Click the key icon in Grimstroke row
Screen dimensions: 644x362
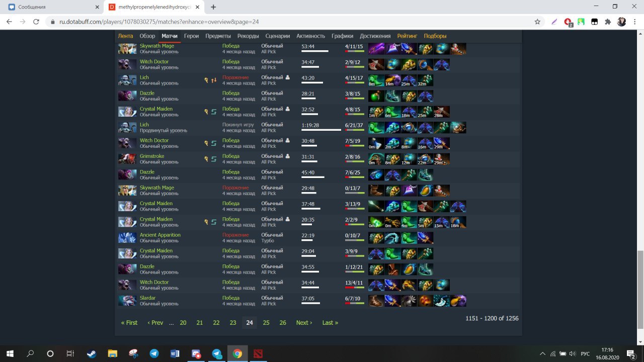(x=206, y=159)
